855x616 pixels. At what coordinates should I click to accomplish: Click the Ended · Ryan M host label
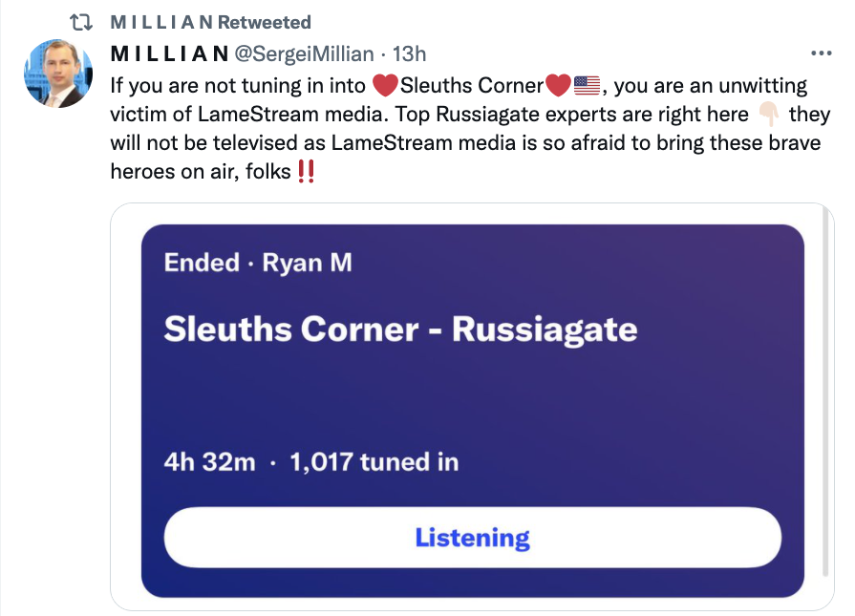coord(258,263)
